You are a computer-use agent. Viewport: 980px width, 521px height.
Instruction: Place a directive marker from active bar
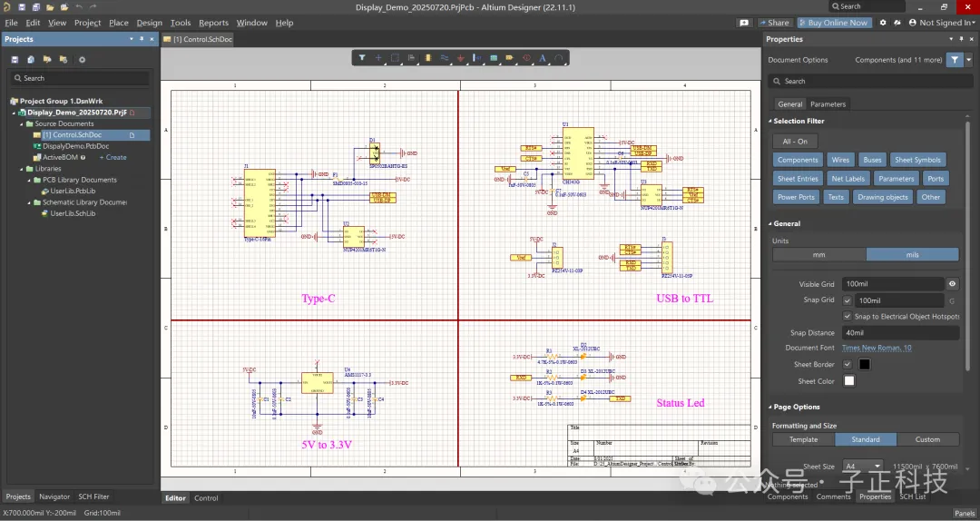526,57
